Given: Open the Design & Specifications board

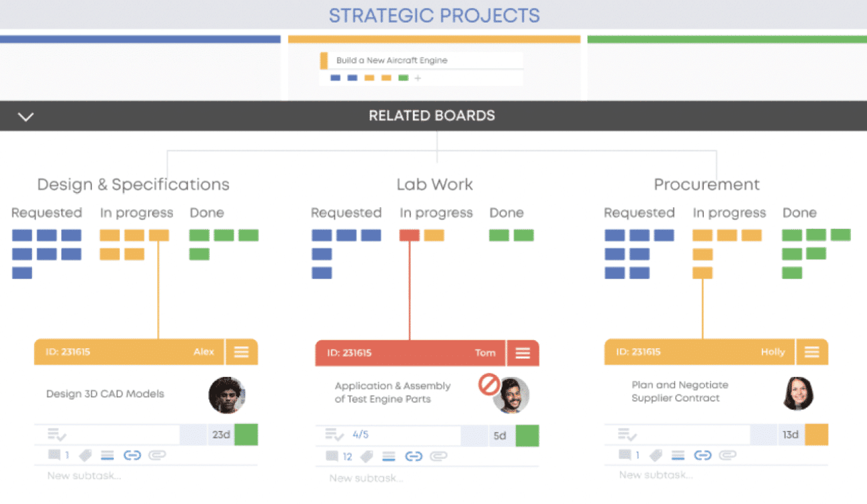Looking at the screenshot, I should click(133, 184).
